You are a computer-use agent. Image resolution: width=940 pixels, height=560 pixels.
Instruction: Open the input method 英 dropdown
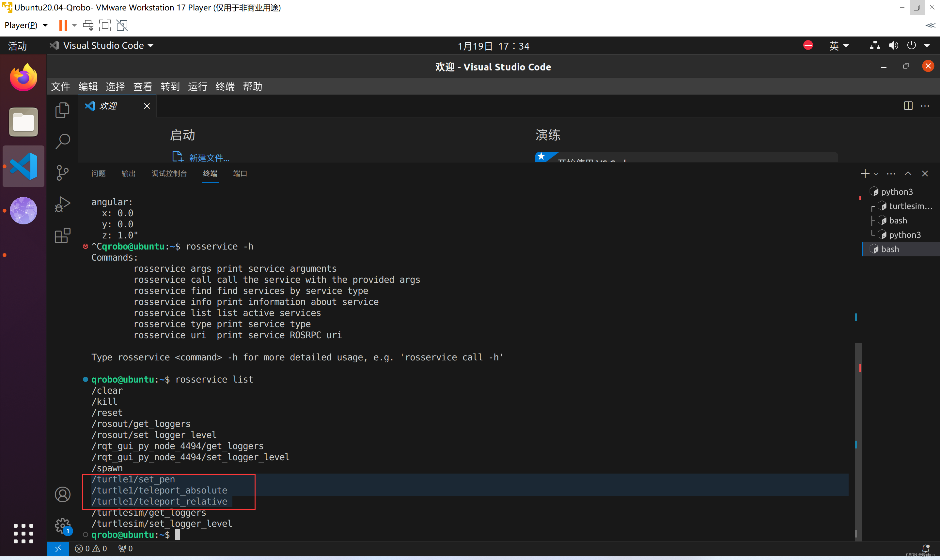(839, 46)
